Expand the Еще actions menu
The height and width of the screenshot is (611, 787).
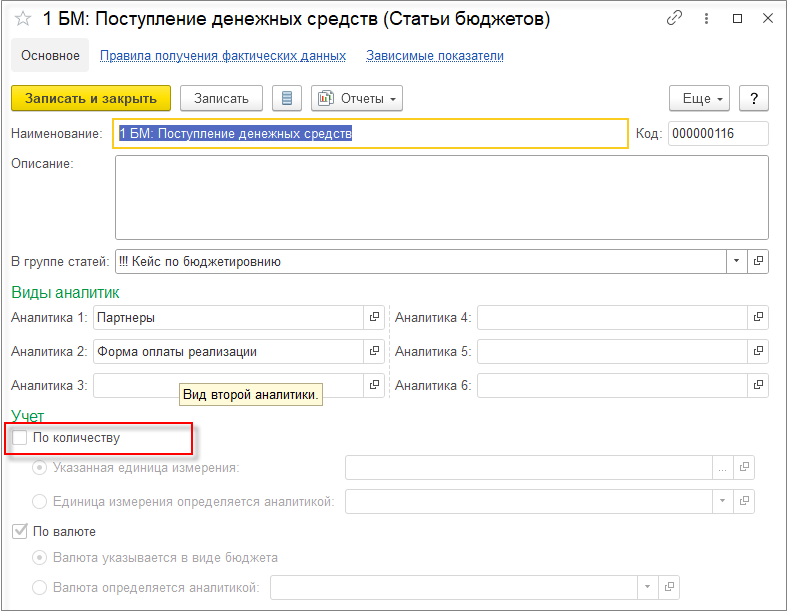(x=704, y=98)
